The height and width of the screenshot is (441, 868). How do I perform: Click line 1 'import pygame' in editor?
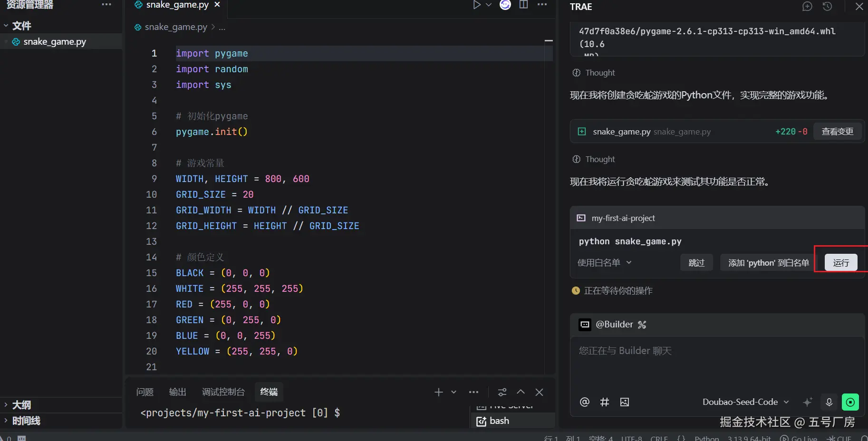click(x=212, y=53)
